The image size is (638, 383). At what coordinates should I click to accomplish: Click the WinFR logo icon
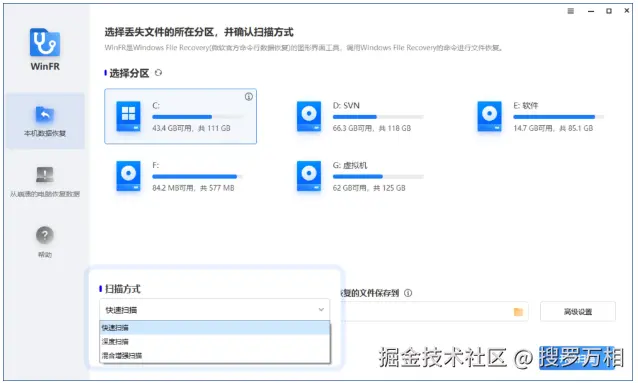tap(45, 42)
